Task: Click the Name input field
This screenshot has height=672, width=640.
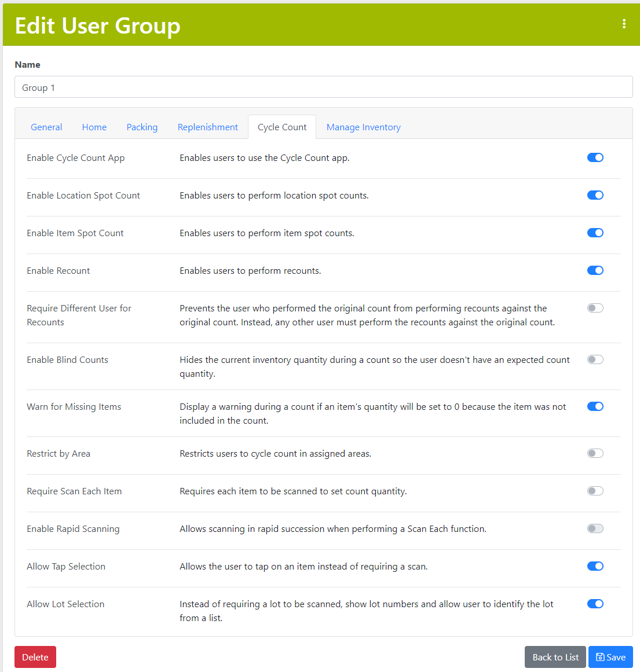Action: pyautogui.click(x=323, y=87)
